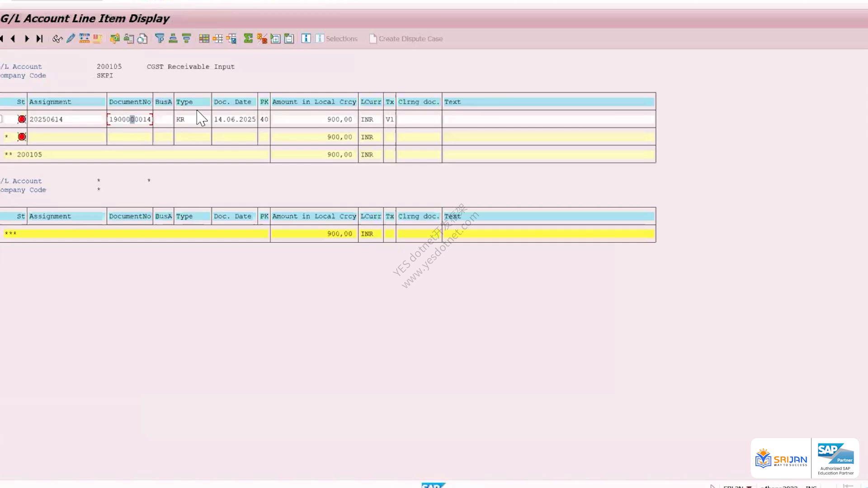Jump to the last item arrow
The height and width of the screenshot is (488, 868).
pyautogui.click(x=40, y=39)
